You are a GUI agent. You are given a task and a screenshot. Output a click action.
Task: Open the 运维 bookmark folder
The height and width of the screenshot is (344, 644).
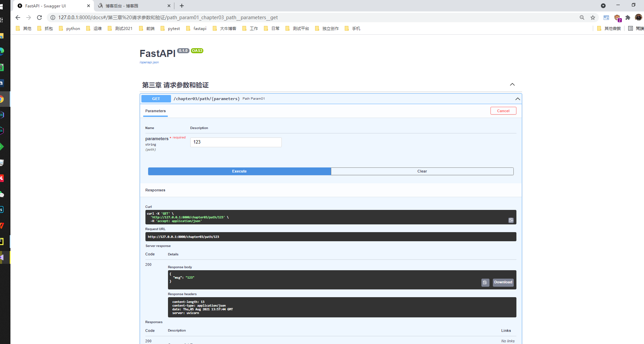94,28
